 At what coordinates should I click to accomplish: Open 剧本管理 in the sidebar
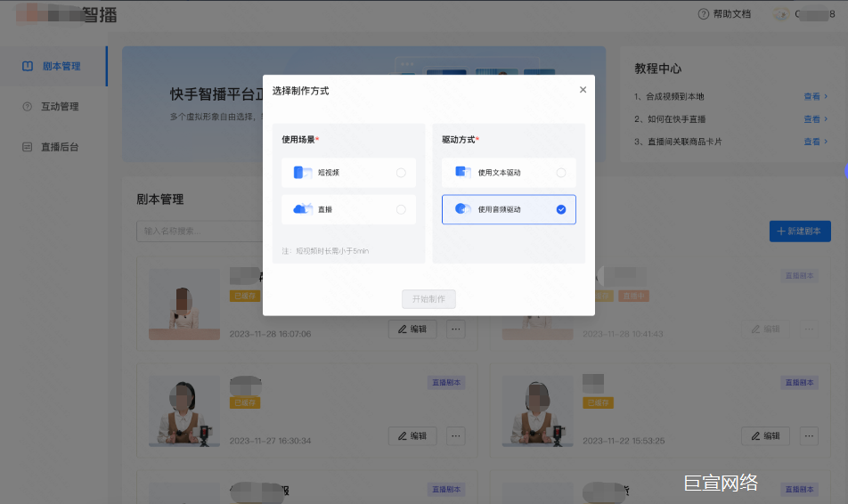(x=53, y=66)
